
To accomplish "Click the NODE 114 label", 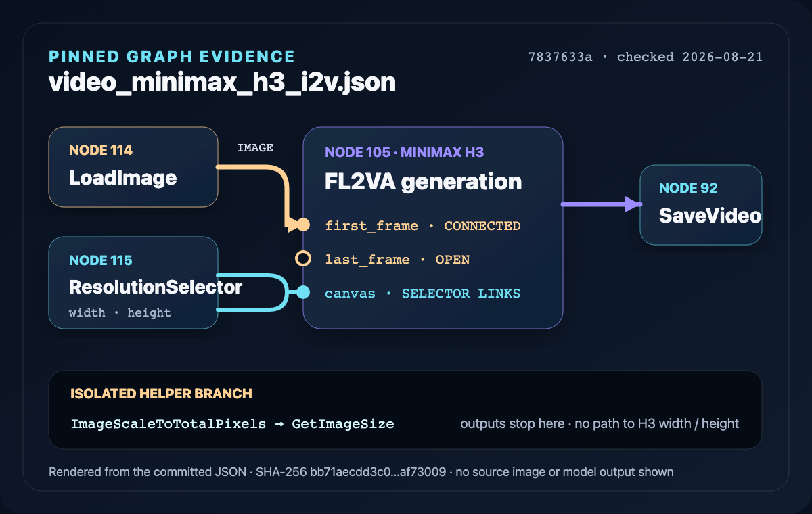I will [101, 150].
